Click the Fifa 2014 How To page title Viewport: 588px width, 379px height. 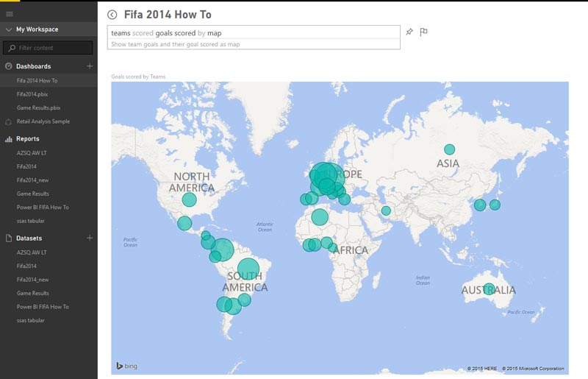[x=168, y=15]
